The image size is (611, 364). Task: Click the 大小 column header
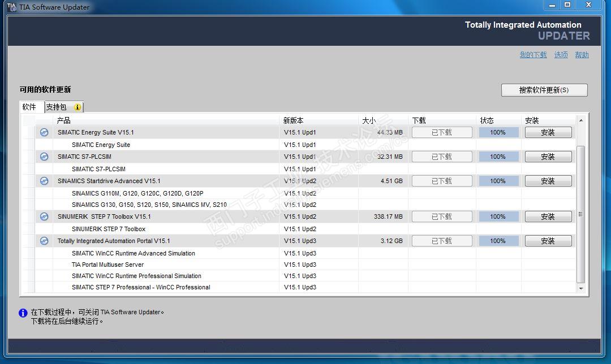pos(383,121)
